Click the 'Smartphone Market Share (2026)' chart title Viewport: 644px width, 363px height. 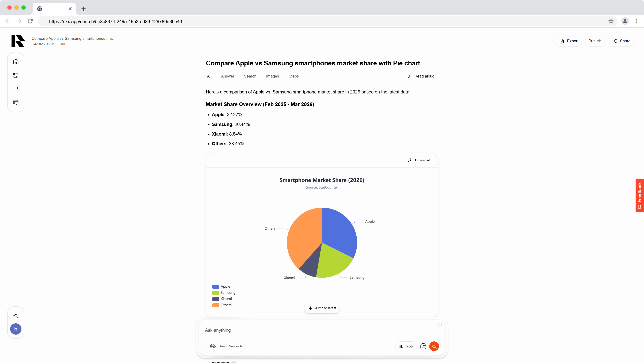(x=322, y=180)
